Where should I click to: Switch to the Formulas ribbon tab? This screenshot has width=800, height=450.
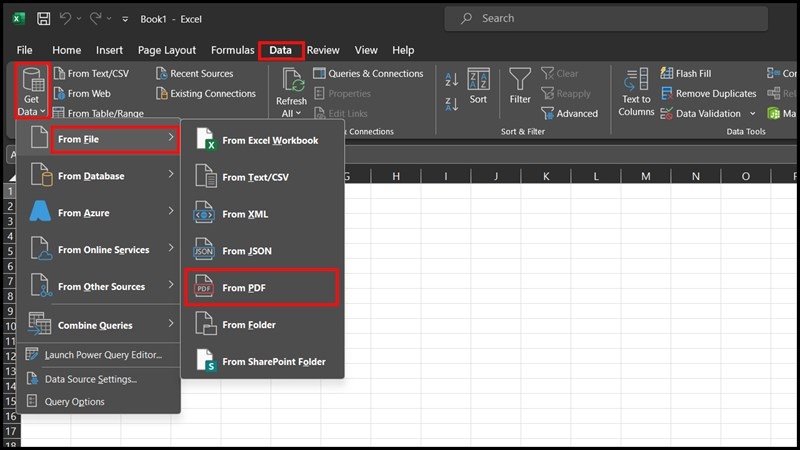[x=232, y=50]
